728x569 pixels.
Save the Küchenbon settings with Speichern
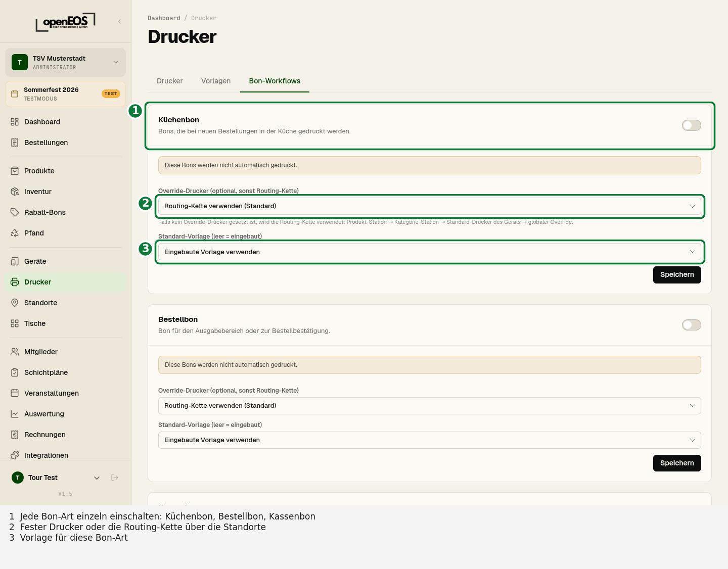coord(677,275)
